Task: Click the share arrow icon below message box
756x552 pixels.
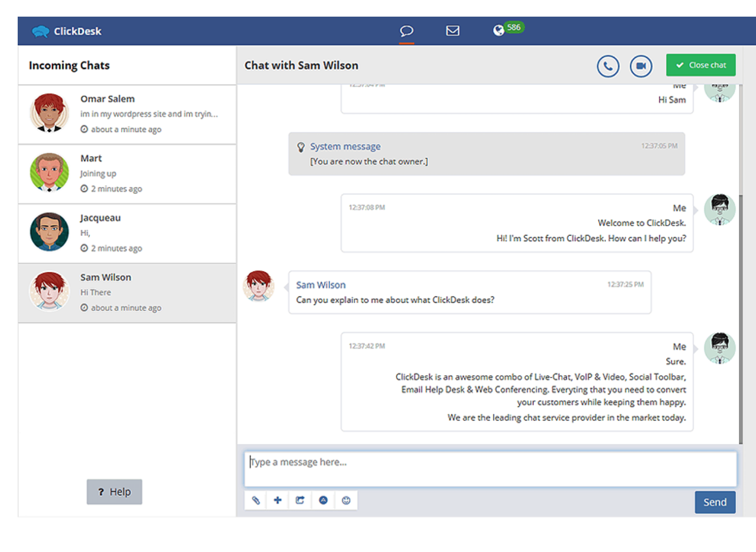Action: coord(300,500)
